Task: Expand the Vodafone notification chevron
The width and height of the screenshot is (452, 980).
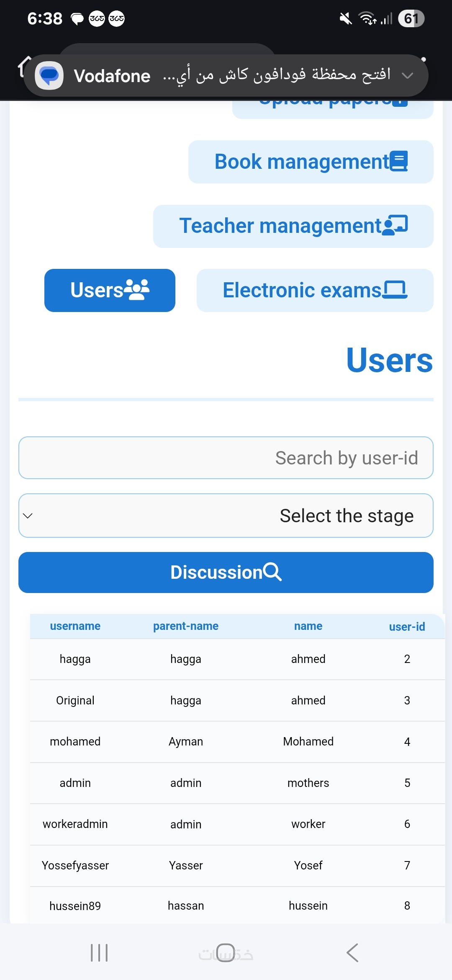Action: (407, 75)
